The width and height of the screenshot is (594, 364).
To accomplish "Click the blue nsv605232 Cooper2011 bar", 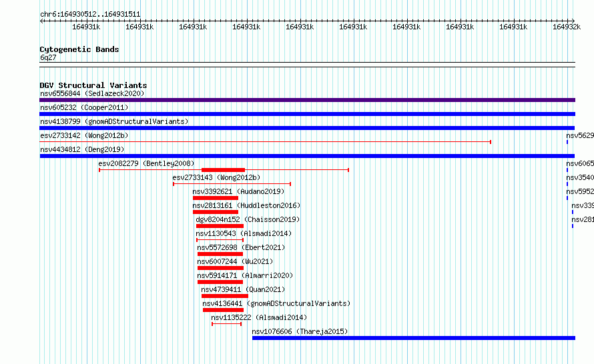I will (x=307, y=114).
